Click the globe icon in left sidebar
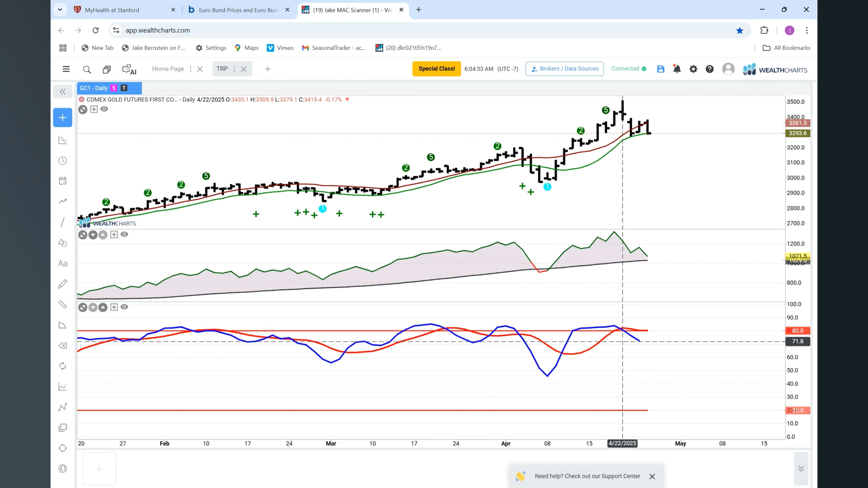 click(63, 469)
